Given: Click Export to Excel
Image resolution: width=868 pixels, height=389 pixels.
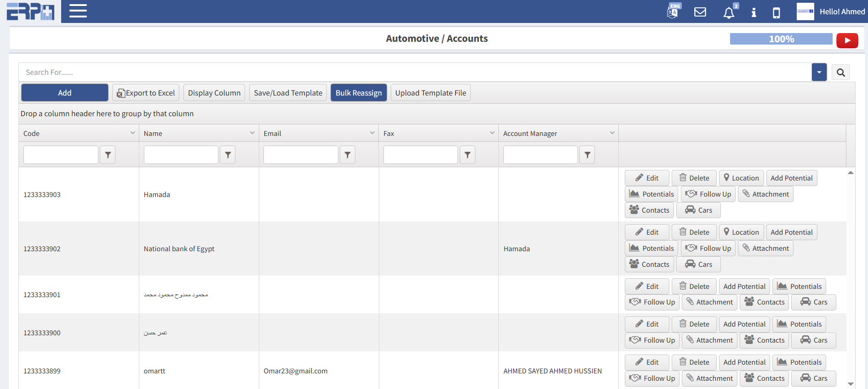Looking at the screenshot, I should (146, 93).
